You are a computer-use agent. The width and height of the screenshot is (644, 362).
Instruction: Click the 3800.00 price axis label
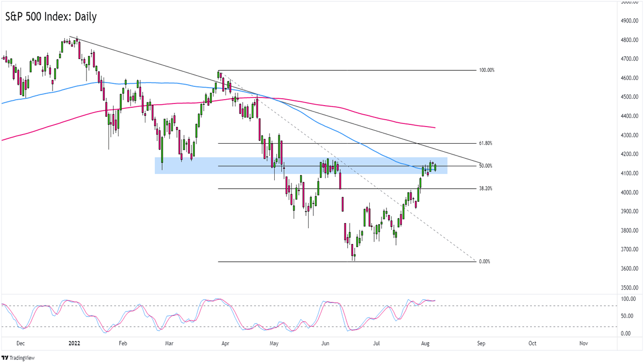[x=629, y=231]
